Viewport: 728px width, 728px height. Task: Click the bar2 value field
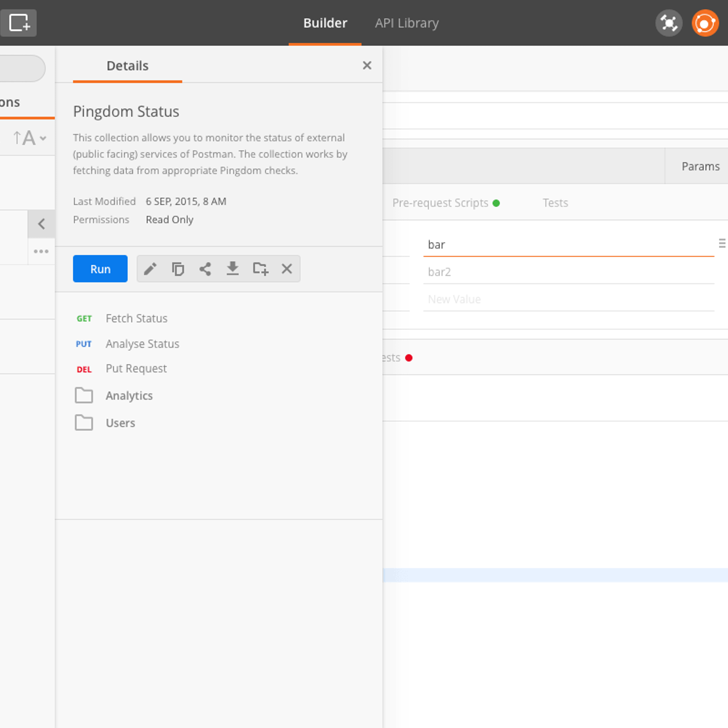click(x=569, y=272)
